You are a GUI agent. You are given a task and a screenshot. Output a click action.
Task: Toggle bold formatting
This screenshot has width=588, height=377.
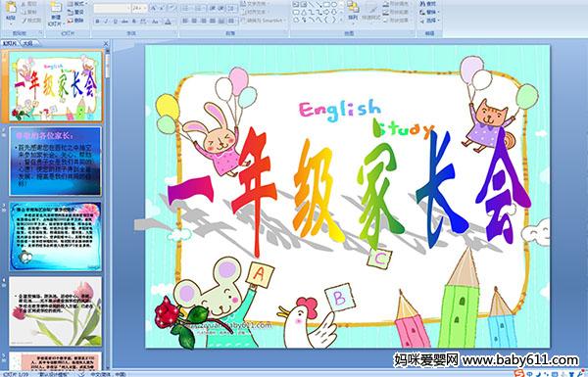(x=97, y=22)
